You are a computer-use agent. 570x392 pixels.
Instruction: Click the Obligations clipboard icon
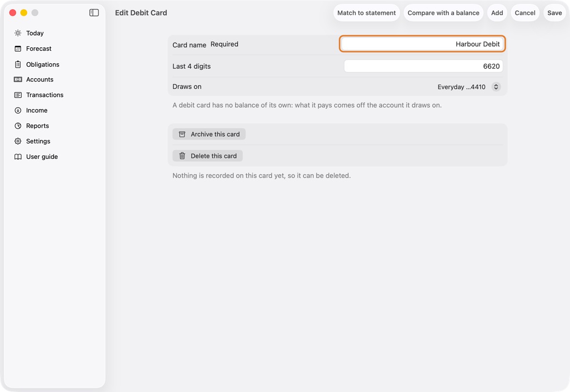click(18, 64)
